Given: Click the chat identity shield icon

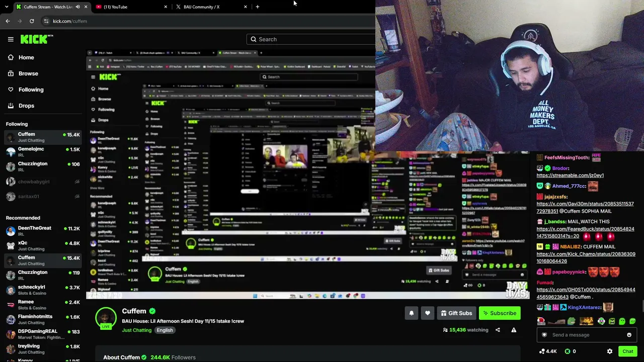Looking at the screenshot, I should pos(544,335).
